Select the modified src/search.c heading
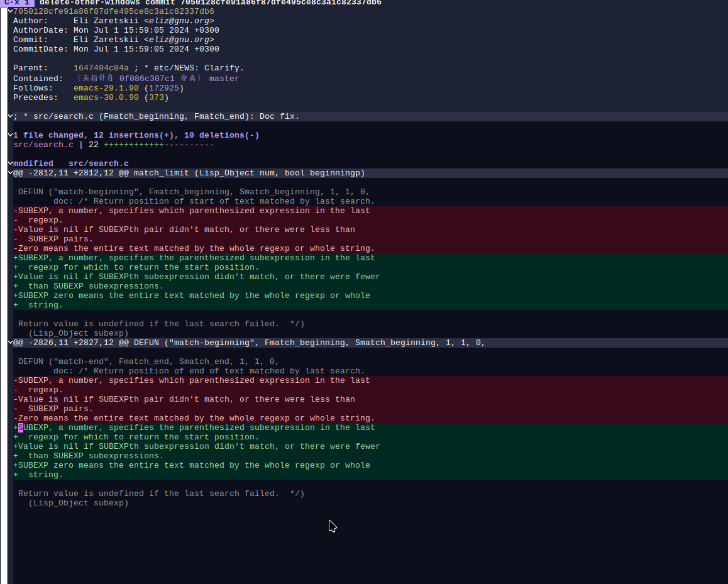The width and height of the screenshot is (728, 584). [70, 163]
